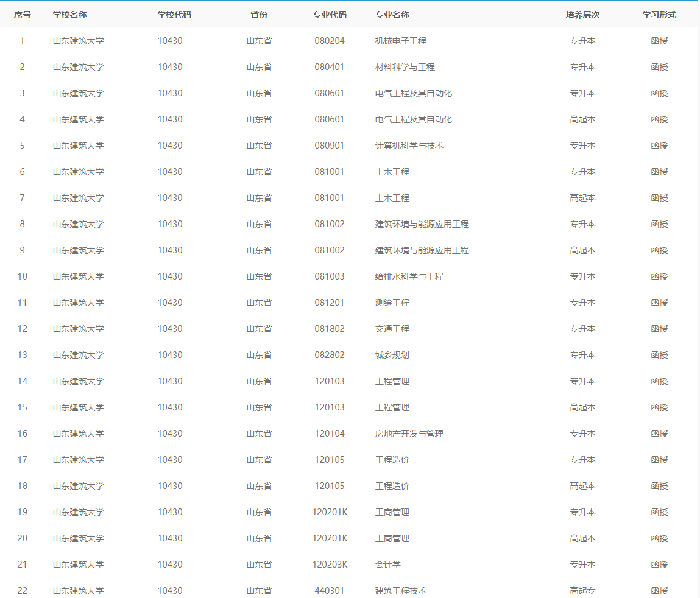The image size is (700, 598).
Task: Click the 培养层次 column header
Action: 582,15
